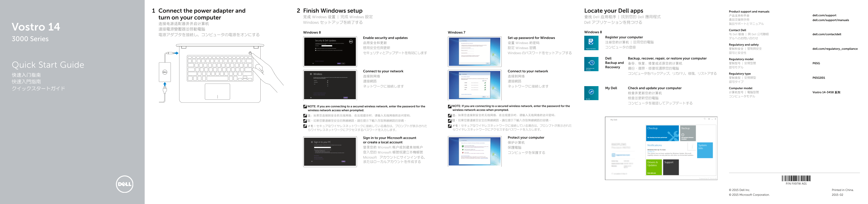Click the 'Vostro 14' title text
Viewport: 868px width, 204px height.
pos(36,27)
